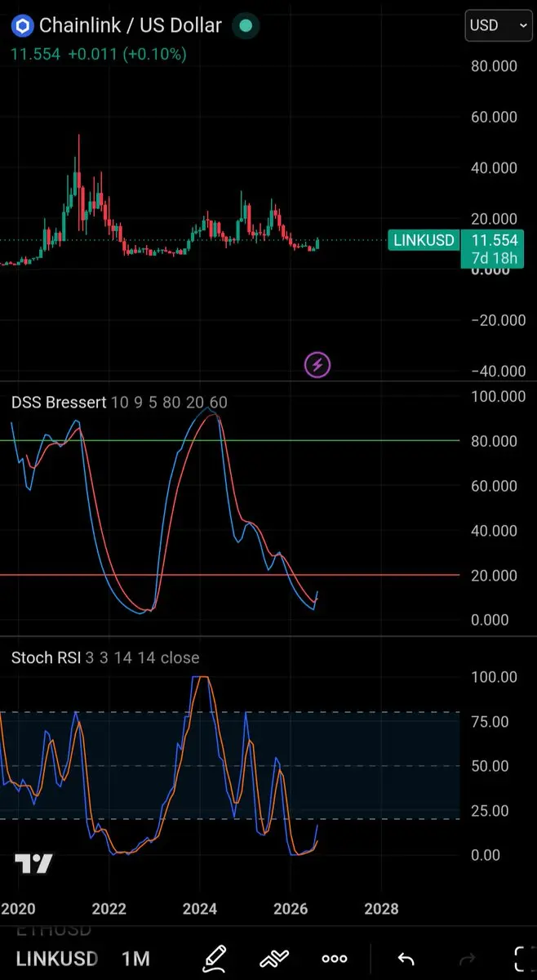Tap the 2026 time axis label
This screenshot has width=537, height=980.
tap(291, 909)
